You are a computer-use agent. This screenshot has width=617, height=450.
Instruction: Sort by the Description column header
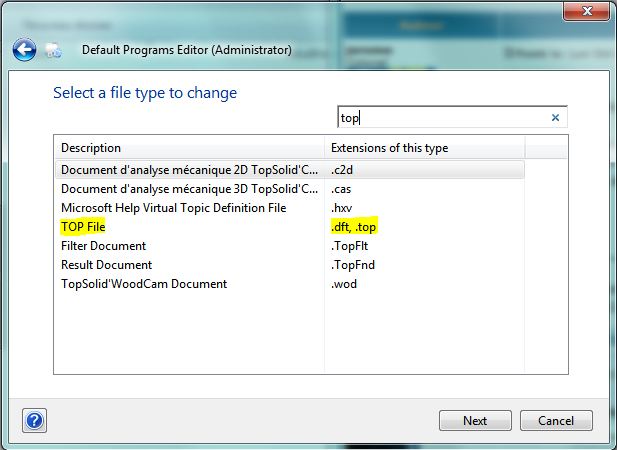coord(189,148)
